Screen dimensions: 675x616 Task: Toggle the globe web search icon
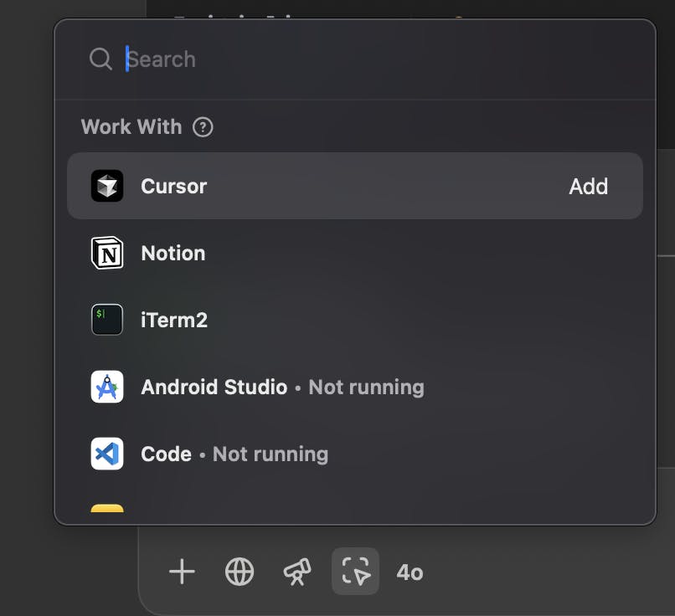pyautogui.click(x=240, y=572)
